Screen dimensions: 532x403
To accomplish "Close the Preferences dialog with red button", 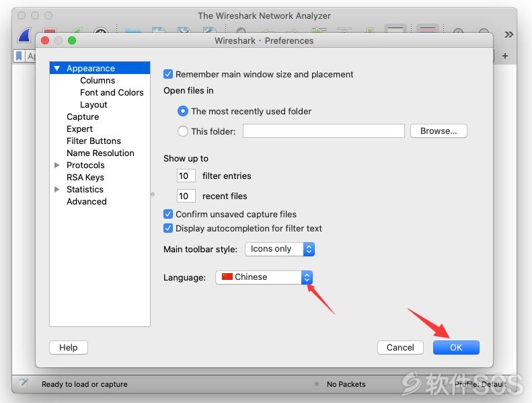I will (45, 40).
